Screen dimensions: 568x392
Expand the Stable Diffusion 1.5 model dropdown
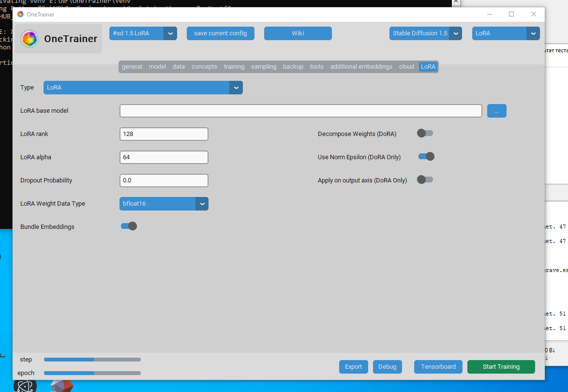pos(426,33)
